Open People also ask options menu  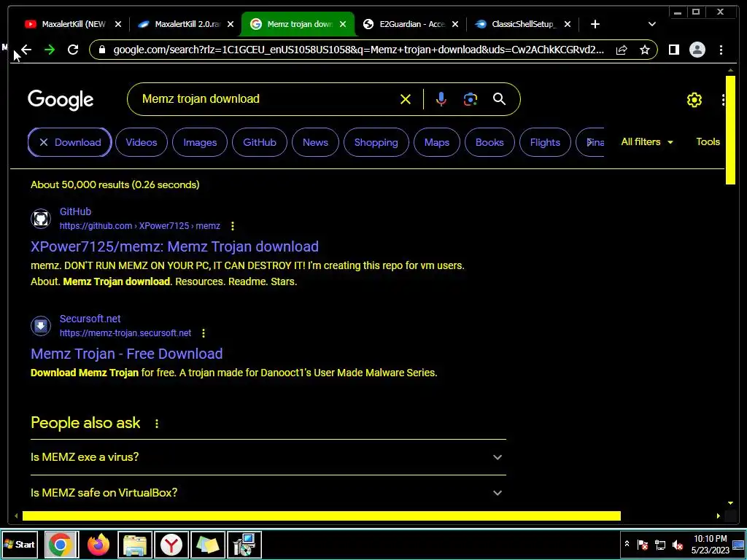click(157, 424)
